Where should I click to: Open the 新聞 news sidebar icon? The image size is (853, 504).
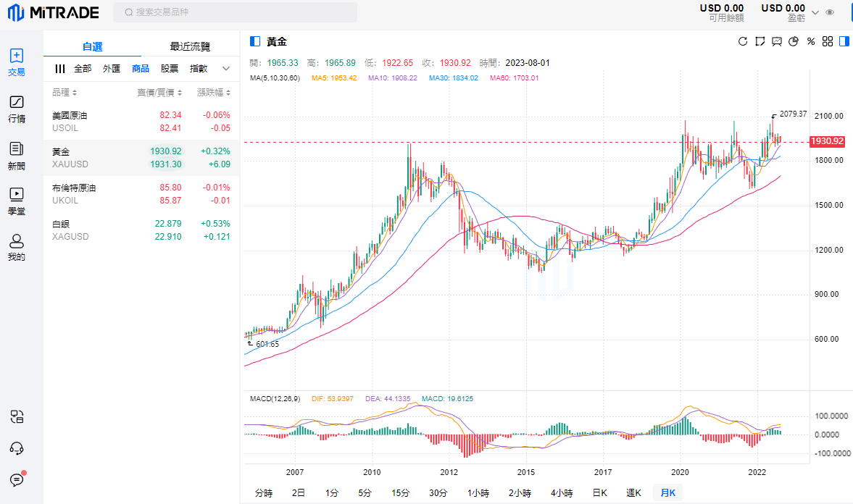tap(17, 155)
